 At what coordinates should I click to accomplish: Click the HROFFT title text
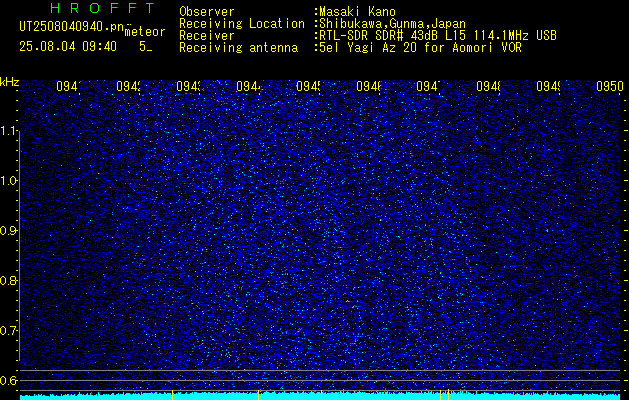103,8
